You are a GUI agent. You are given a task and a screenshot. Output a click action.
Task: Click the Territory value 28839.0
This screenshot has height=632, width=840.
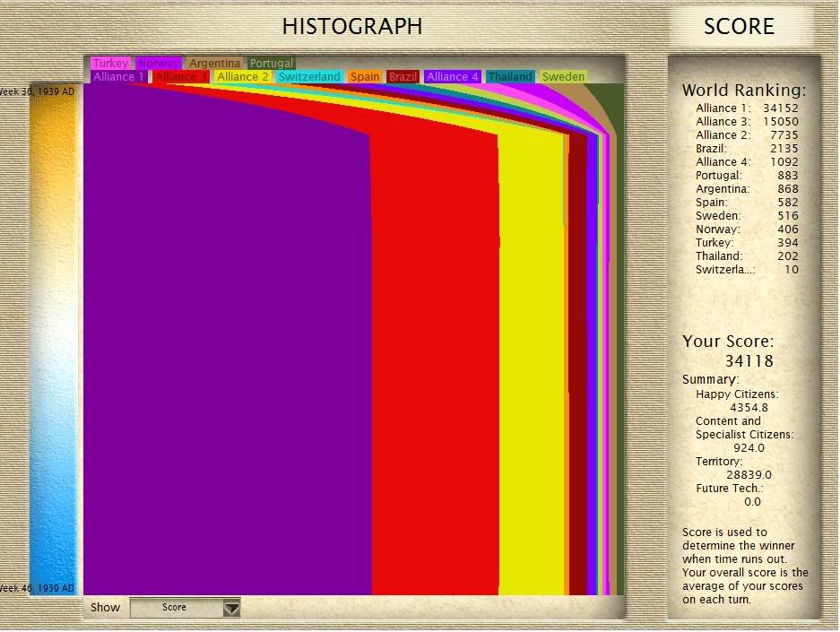[x=749, y=474]
